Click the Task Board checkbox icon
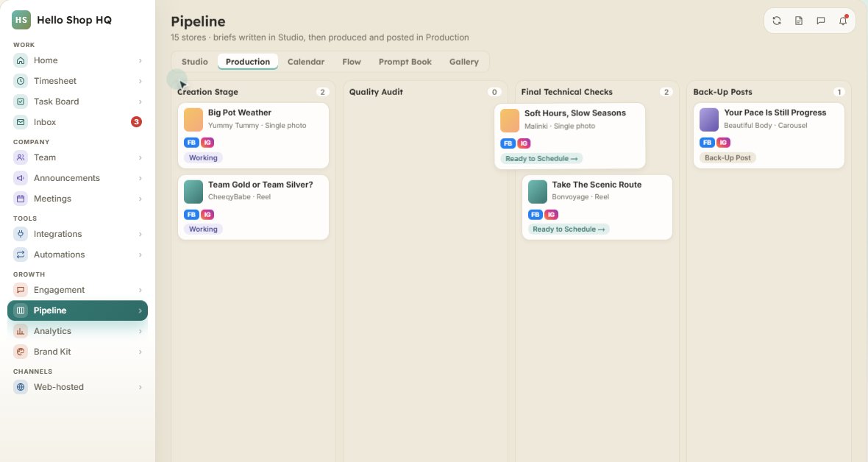 click(21, 102)
